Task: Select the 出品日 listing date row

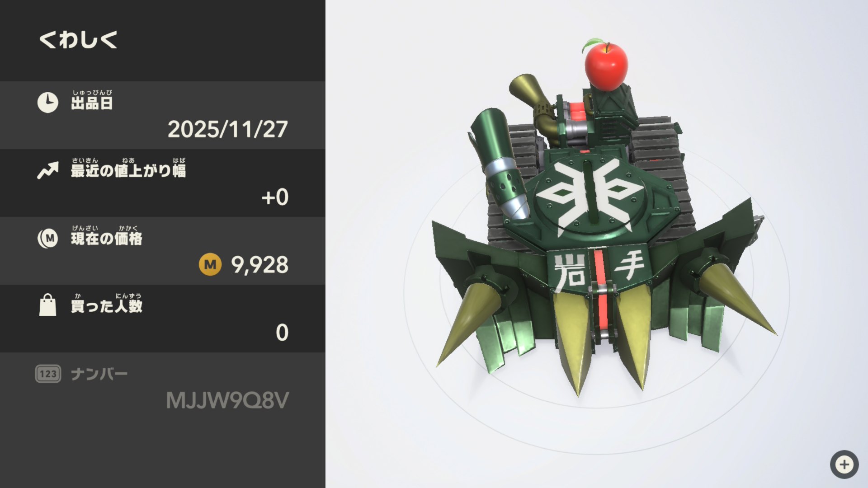Action: coord(163,115)
